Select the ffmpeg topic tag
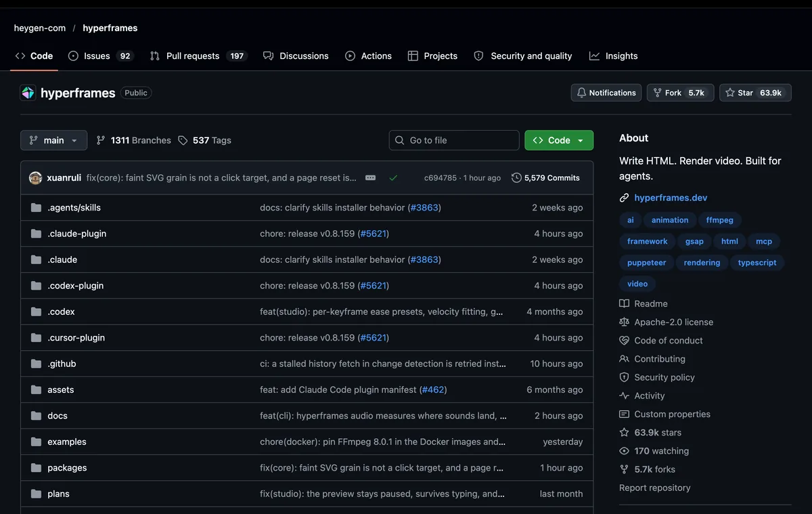This screenshot has width=812, height=514. coord(719,220)
